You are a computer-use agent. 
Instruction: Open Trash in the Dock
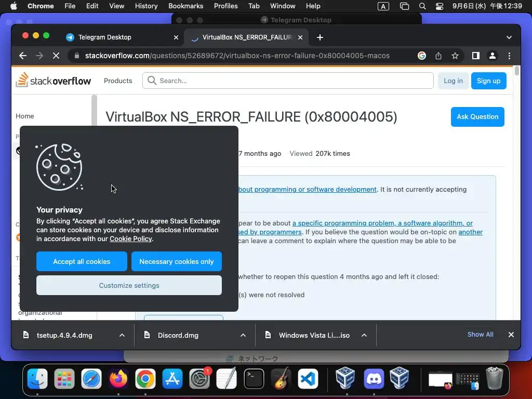point(495,378)
